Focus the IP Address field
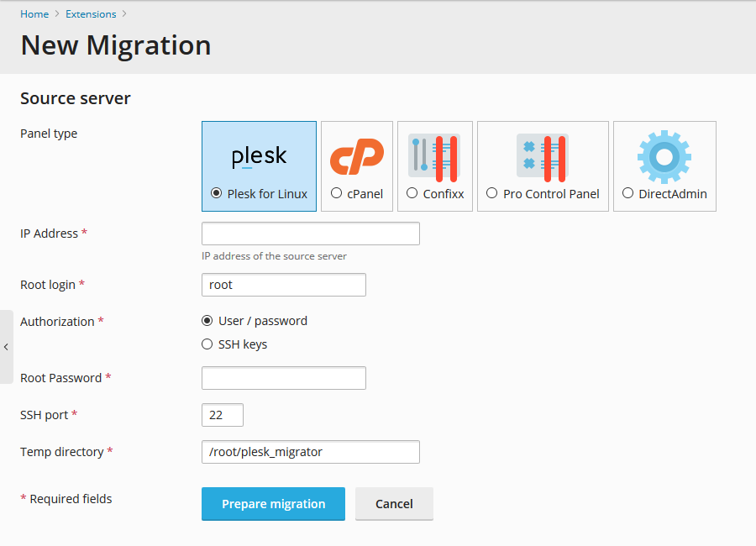The image size is (756, 546). [x=310, y=234]
